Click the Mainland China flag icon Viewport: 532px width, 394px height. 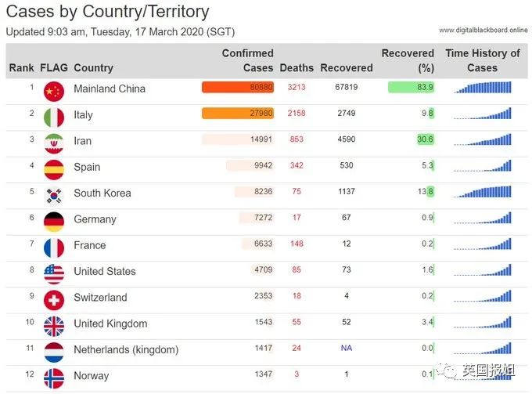54,91
